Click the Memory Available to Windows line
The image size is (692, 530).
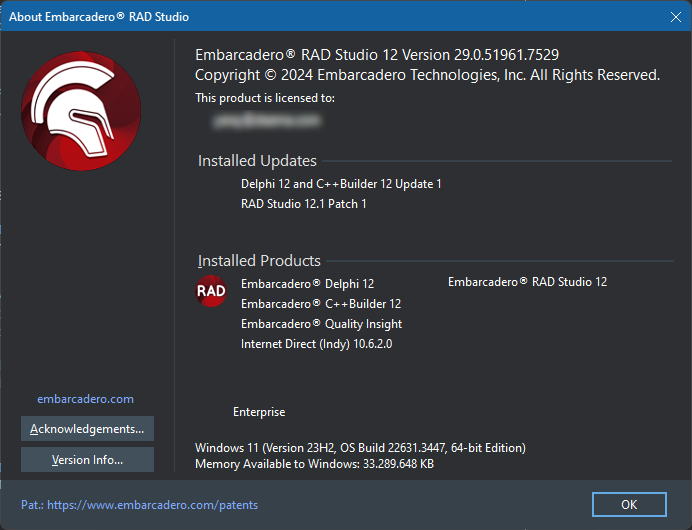pos(314,464)
